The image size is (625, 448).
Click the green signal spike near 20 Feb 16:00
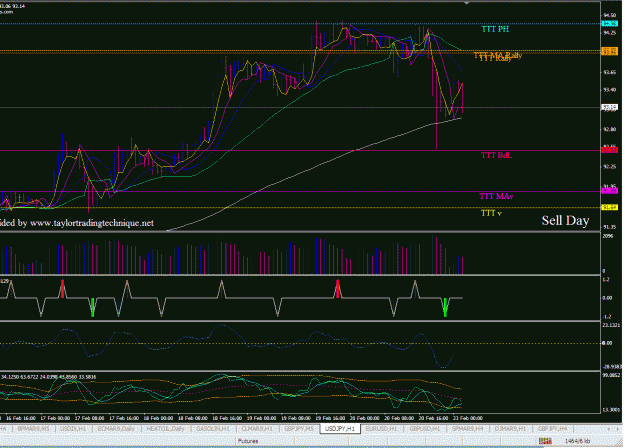click(445, 307)
